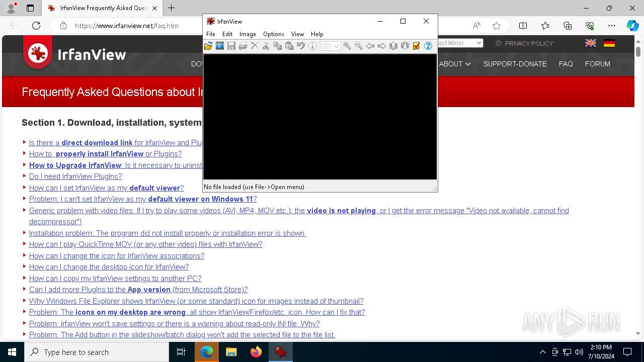Switch site to German via flag icon

click(609, 43)
